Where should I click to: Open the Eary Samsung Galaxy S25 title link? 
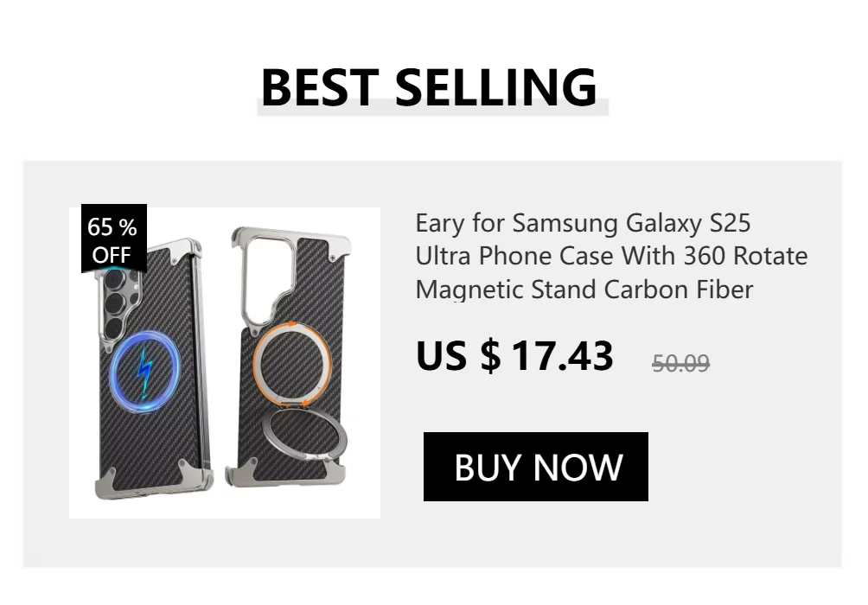click(x=583, y=224)
